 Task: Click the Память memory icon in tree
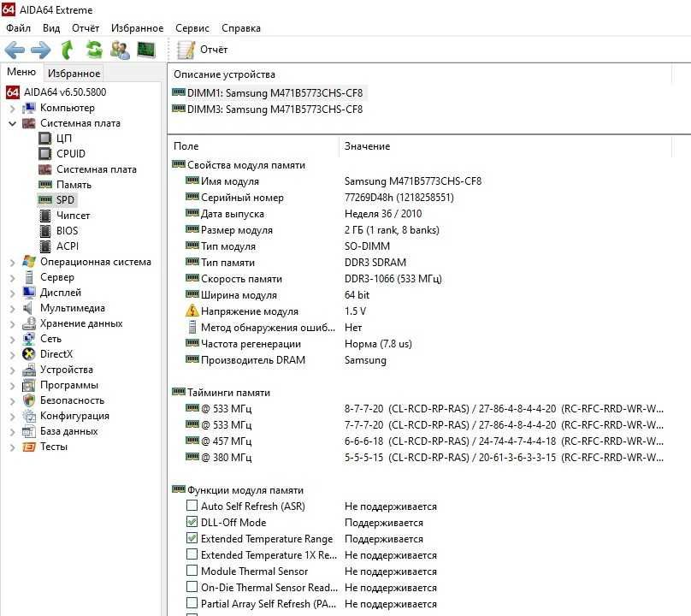pyautogui.click(x=45, y=184)
